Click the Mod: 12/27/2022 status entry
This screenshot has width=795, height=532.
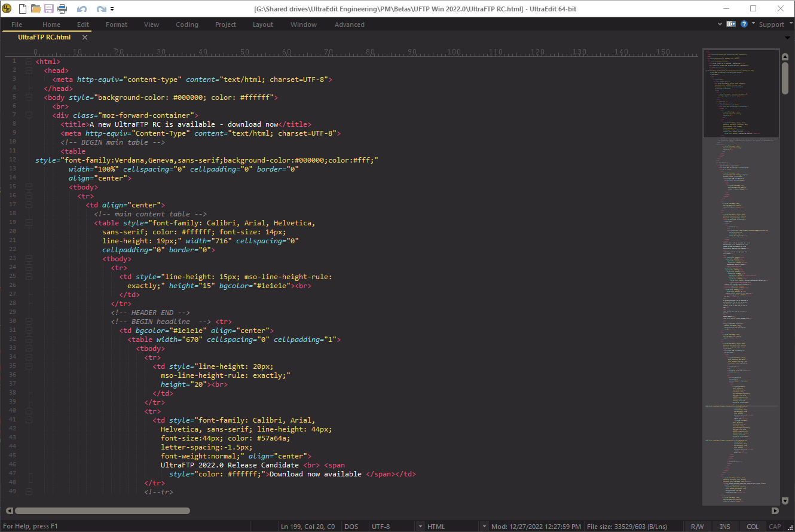[x=536, y=527]
